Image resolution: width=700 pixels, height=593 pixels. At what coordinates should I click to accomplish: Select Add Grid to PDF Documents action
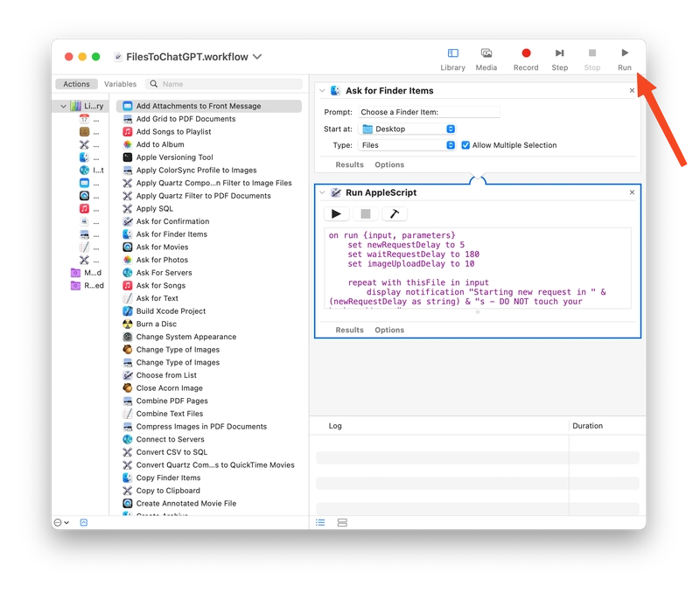pyautogui.click(x=185, y=119)
